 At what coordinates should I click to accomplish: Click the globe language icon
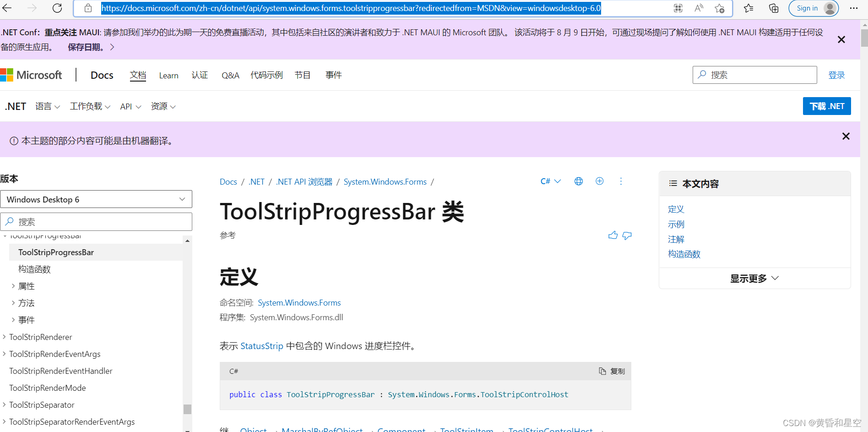tap(579, 181)
